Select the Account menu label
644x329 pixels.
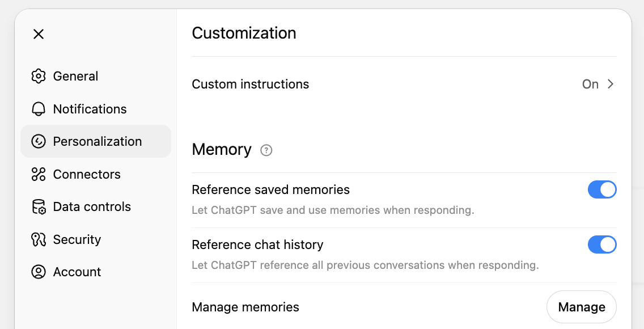point(77,272)
